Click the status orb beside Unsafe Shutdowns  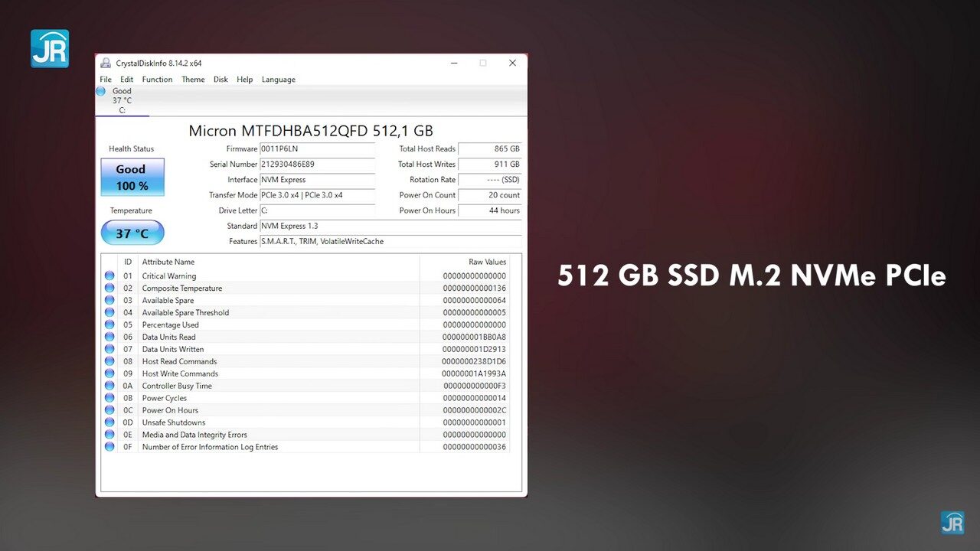click(109, 422)
